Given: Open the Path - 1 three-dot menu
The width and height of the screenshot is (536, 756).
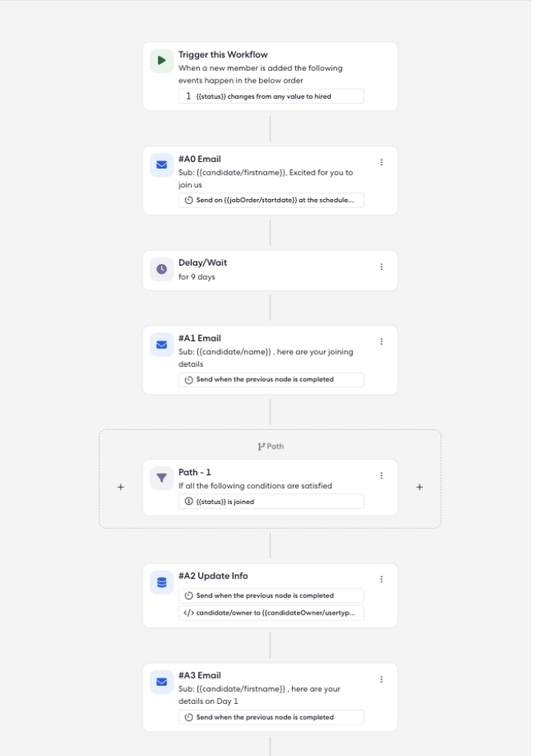Looking at the screenshot, I should click(x=381, y=475).
